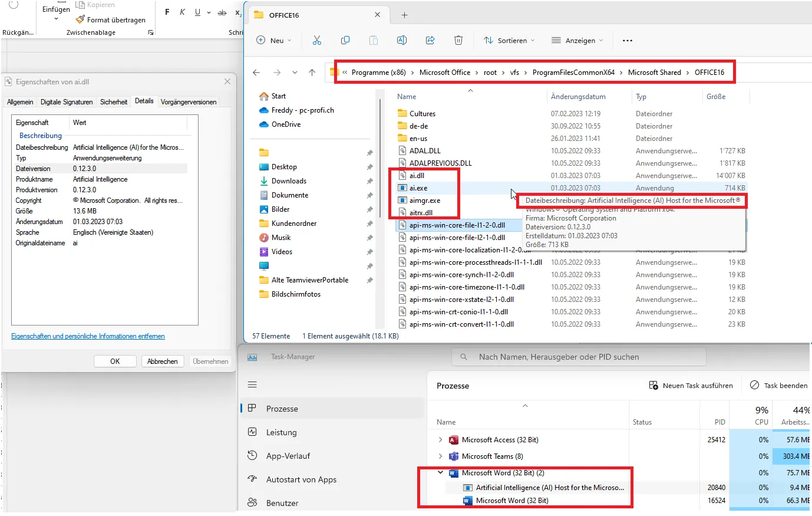Switch to the Digitale Signaturen tab
The image size is (812, 516).
pos(67,102)
